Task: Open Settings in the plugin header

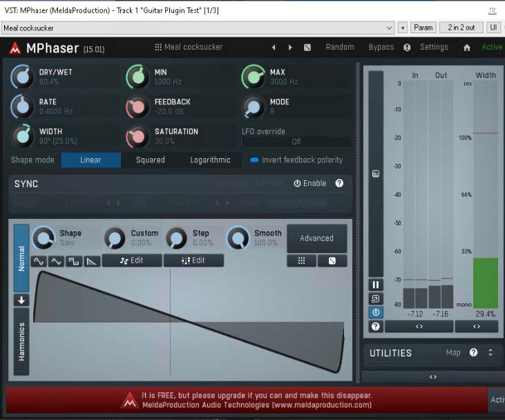Action: [434, 48]
